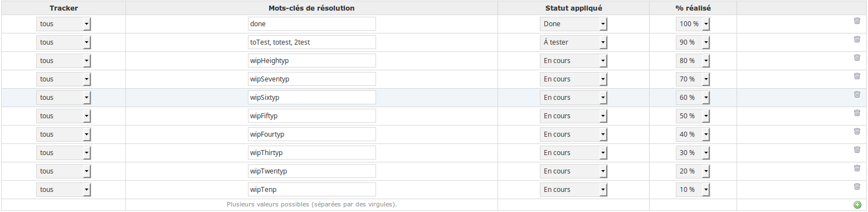The image size is (868, 212).
Task: Open the 10 % réalisé dropdown
Action: [x=693, y=190]
